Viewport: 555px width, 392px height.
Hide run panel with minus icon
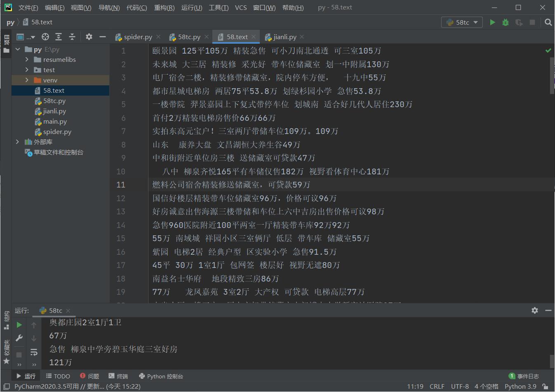click(x=548, y=310)
